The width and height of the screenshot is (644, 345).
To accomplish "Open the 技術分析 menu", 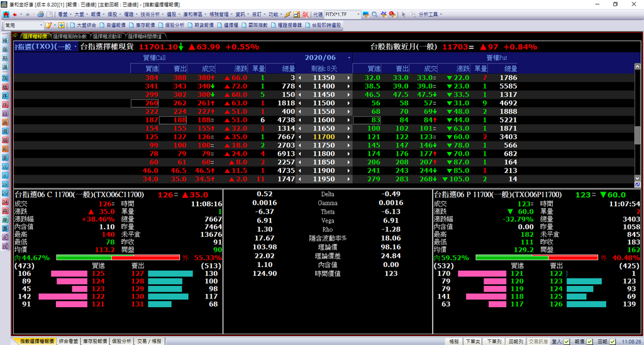I will tap(152, 14).
